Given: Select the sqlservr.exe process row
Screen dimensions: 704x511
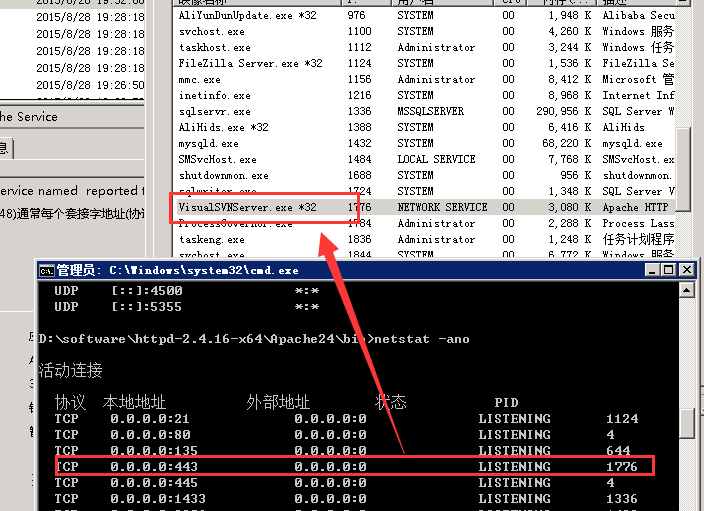Looking at the screenshot, I should click(x=424, y=111).
